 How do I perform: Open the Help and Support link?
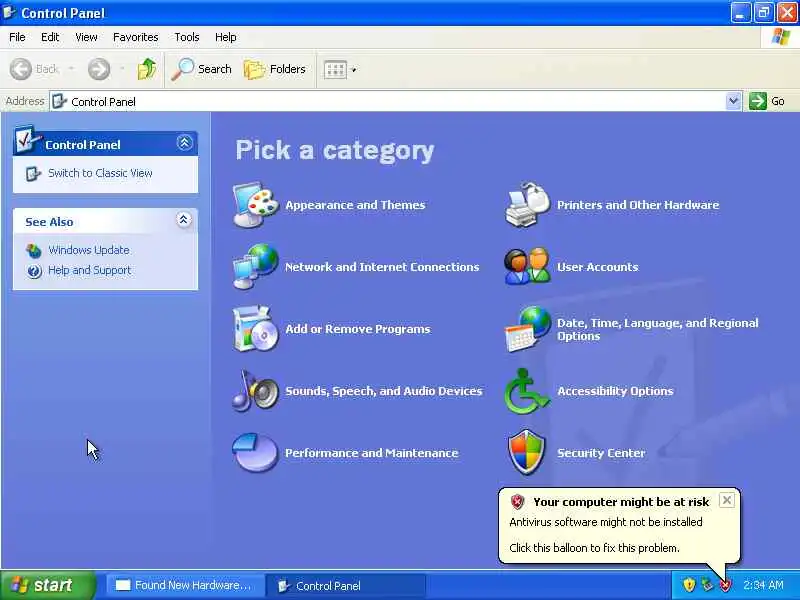point(90,270)
